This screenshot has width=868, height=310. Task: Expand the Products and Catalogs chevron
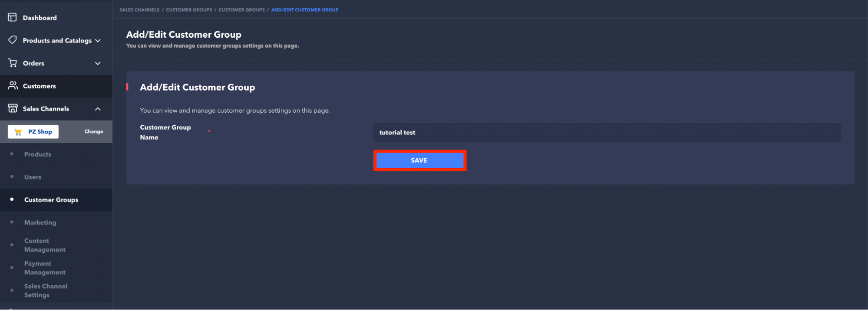point(98,40)
